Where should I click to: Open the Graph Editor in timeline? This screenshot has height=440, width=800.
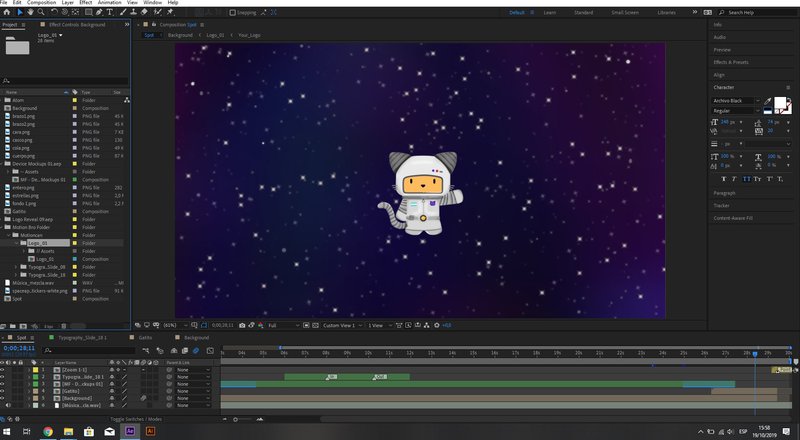[210, 351]
